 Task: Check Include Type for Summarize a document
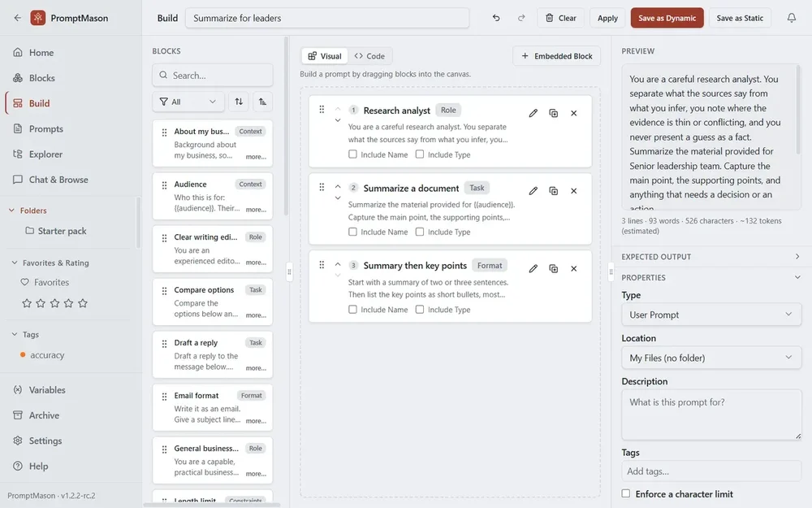420,232
